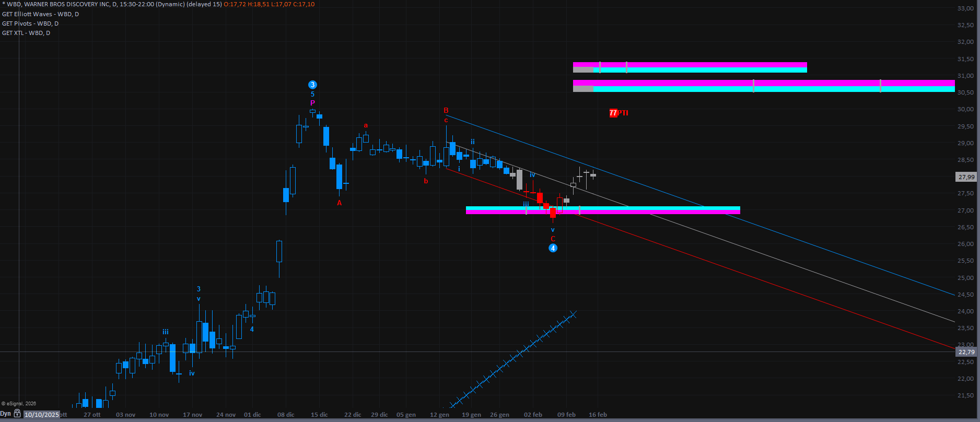The height and width of the screenshot is (422, 980).
Task: Click the 21,50 price axis label
Action: [x=965, y=395]
